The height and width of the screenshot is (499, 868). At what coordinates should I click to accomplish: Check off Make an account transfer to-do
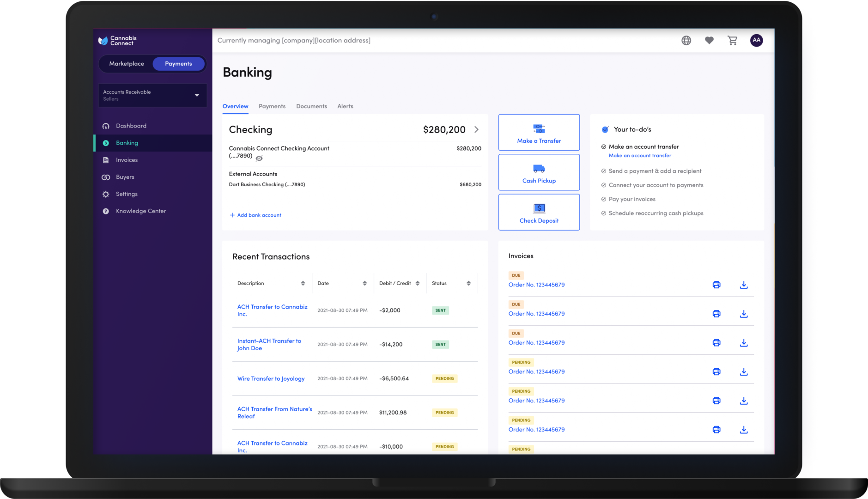click(603, 146)
